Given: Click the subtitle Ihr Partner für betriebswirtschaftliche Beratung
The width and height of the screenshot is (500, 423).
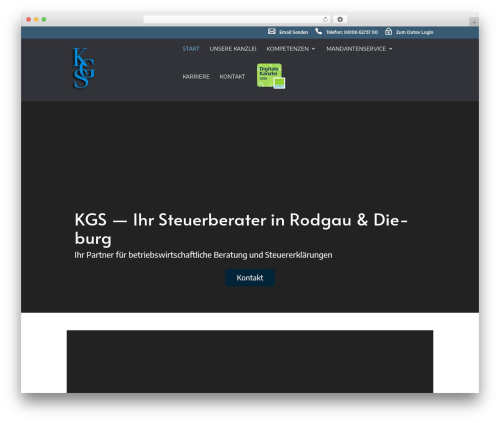Looking at the screenshot, I should tap(203, 255).
